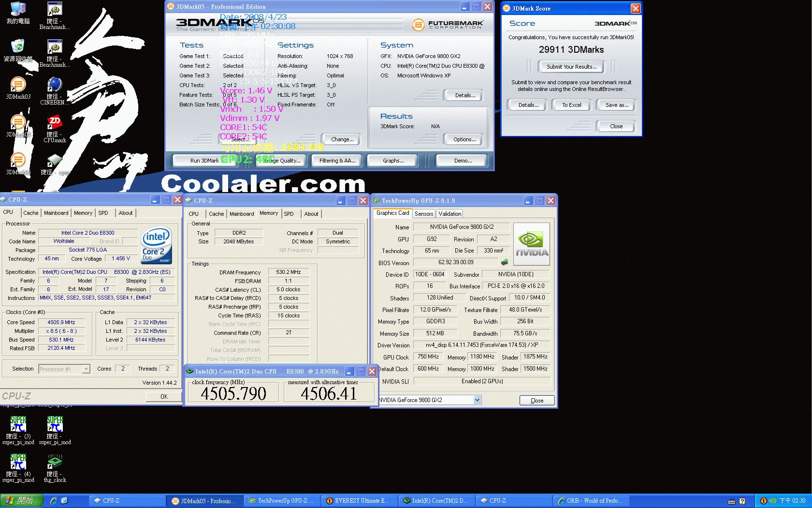
Task: Click the EVEREST info tray icon
Action: coord(764,501)
